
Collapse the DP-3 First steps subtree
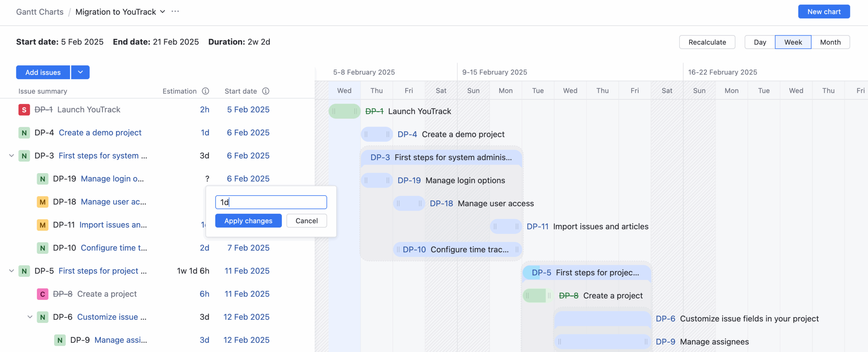pyautogui.click(x=11, y=156)
